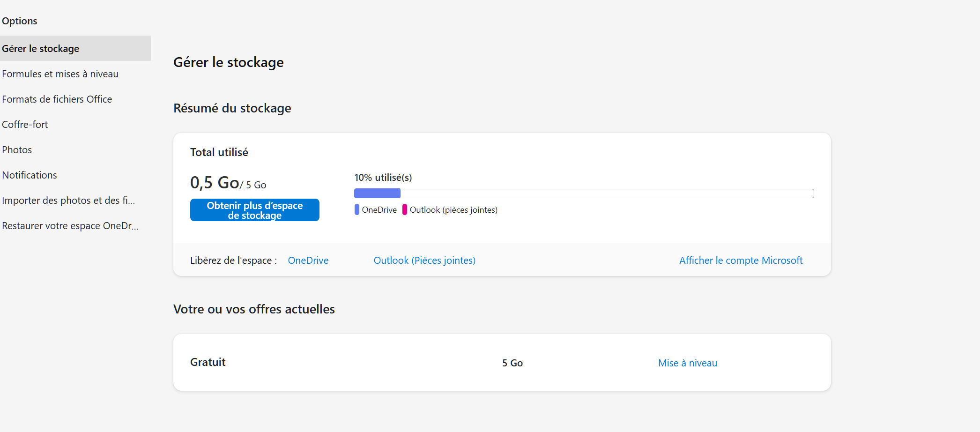The width and height of the screenshot is (980, 432).
Task: Click the Gratuit plan name
Action: coord(208,362)
